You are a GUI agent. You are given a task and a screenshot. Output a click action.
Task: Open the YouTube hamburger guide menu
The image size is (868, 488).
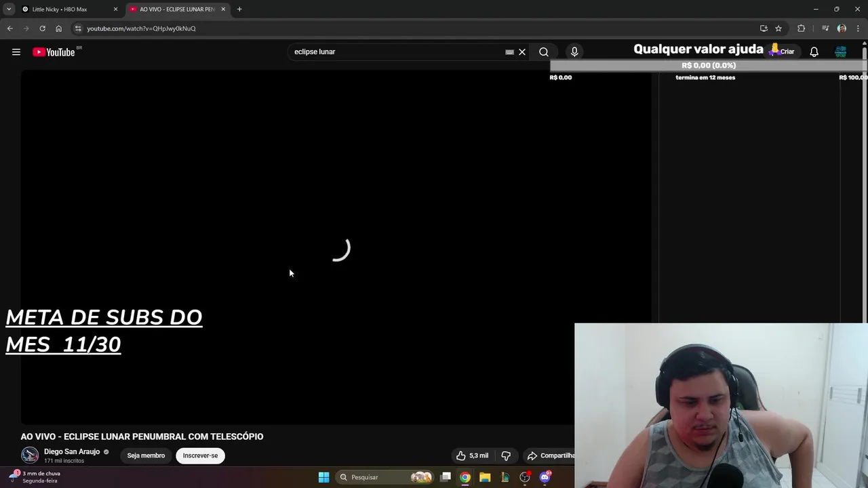(16, 52)
